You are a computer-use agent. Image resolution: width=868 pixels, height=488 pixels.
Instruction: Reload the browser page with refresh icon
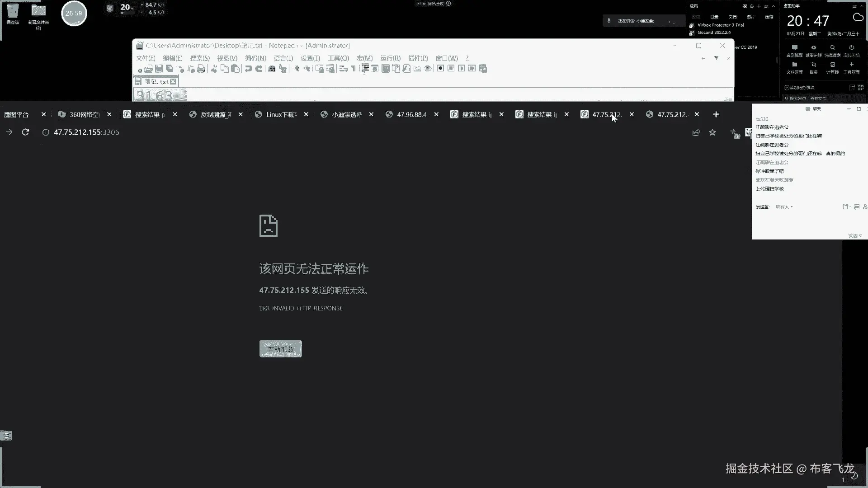coord(26,132)
